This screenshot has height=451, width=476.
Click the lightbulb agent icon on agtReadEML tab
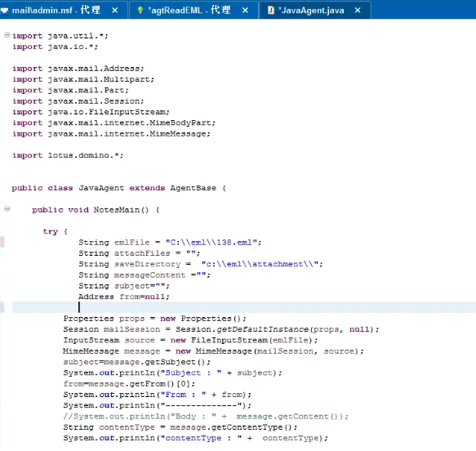point(140,11)
